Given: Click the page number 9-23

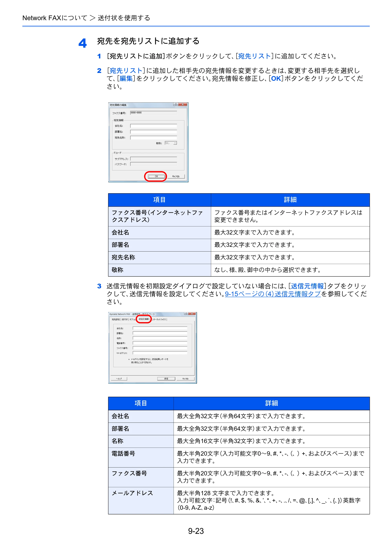Looking at the screenshot, I should [196, 531].
